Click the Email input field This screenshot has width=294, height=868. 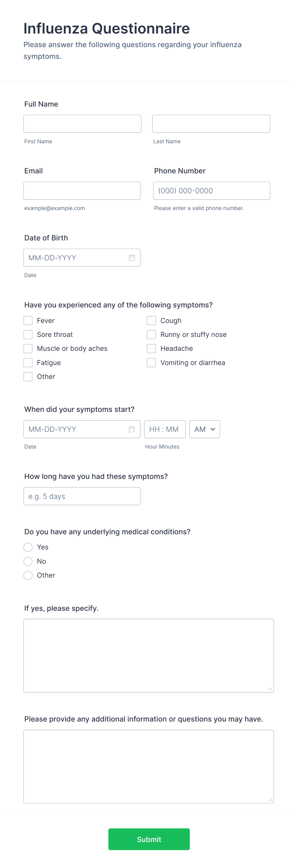[82, 190]
